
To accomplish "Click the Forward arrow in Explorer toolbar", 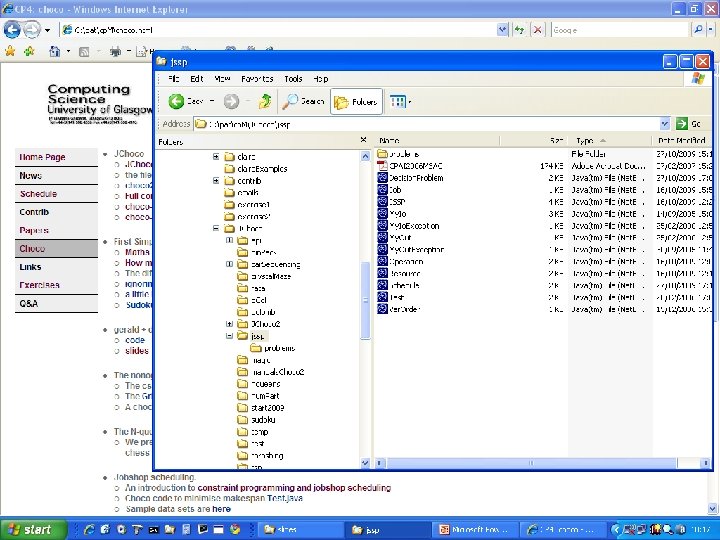I will 231,101.
